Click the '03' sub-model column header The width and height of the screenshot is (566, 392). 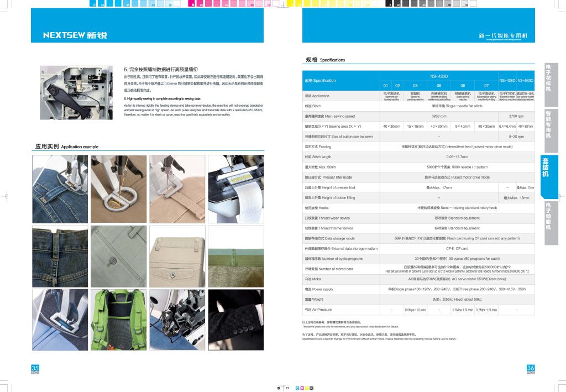click(x=415, y=86)
